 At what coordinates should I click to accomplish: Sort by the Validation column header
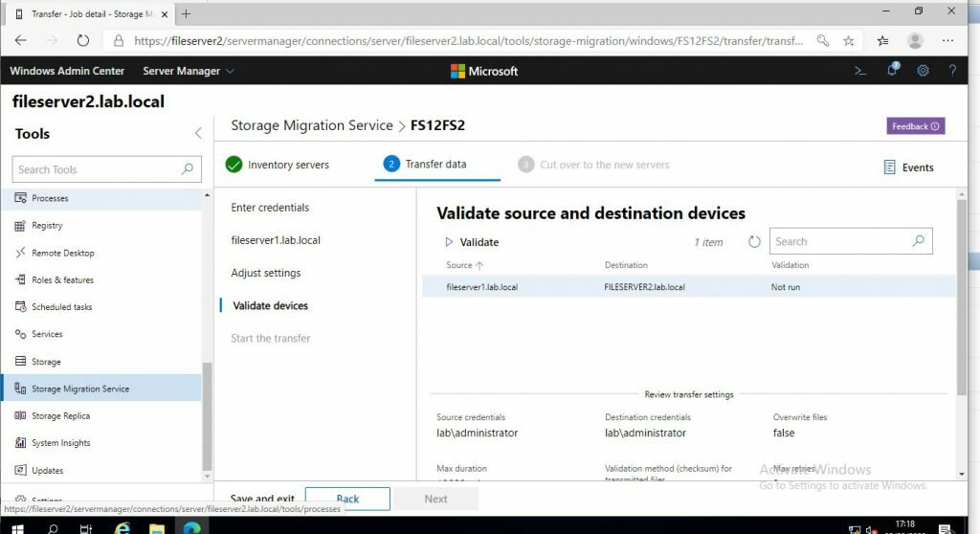pyautogui.click(x=790, y=265)
